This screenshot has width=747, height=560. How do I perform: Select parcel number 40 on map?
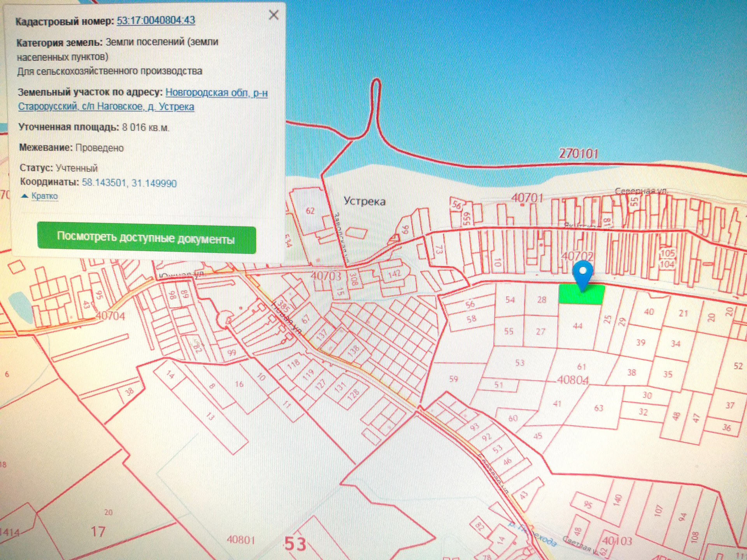[x=649, y=312]
